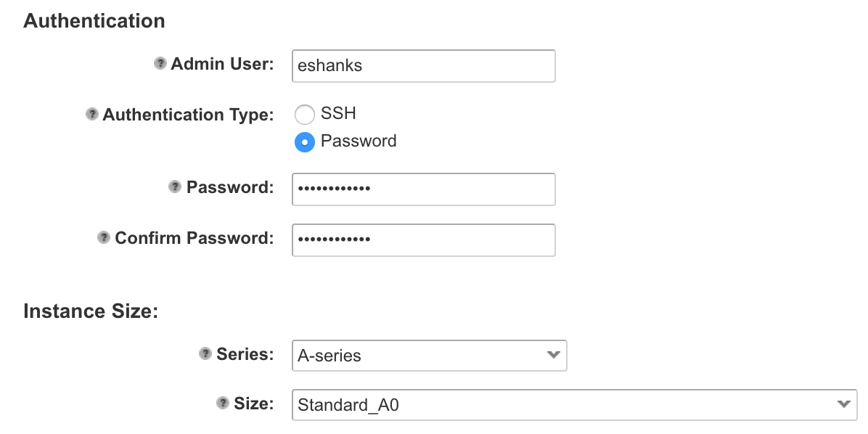Select the SSH radio button
The image size is (868, 434).
(305, 115)
